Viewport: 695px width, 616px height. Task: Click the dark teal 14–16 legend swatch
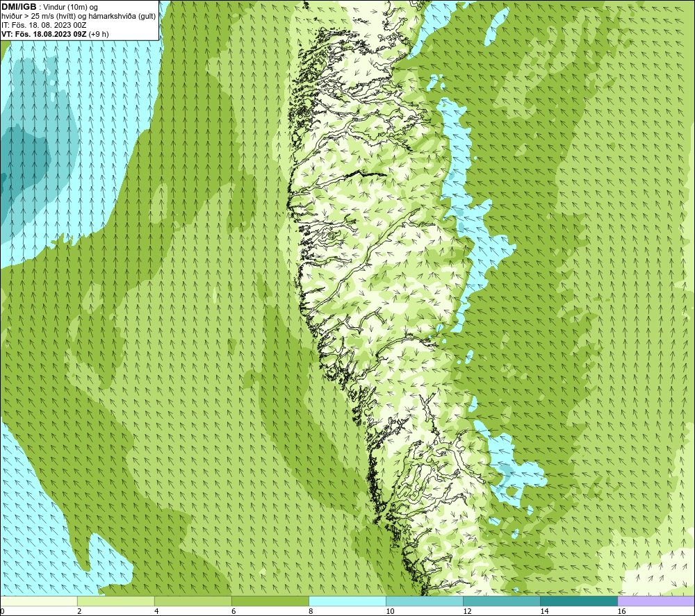579,601
